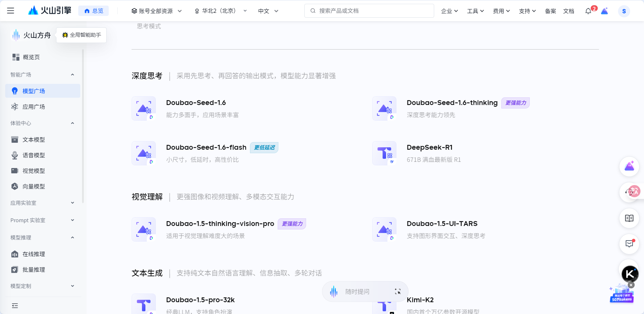
Task: Open the 工具 menu
Action: pyautogui.click(x=475, y=11)
